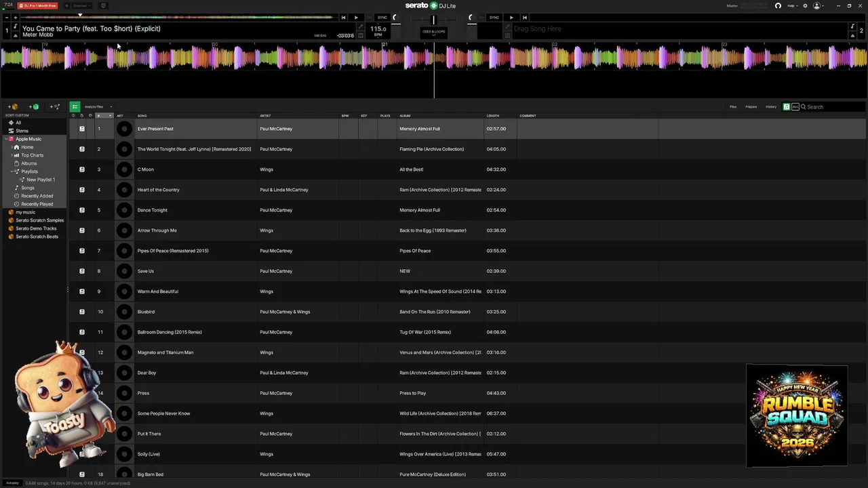Toggle the ALL search filter button
868x488 pixels.
coord(795,106)
